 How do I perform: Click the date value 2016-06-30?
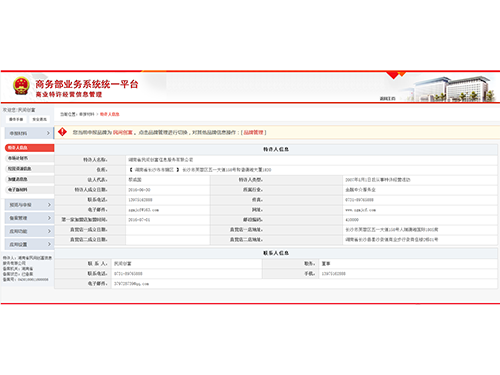tap(139, 190)
